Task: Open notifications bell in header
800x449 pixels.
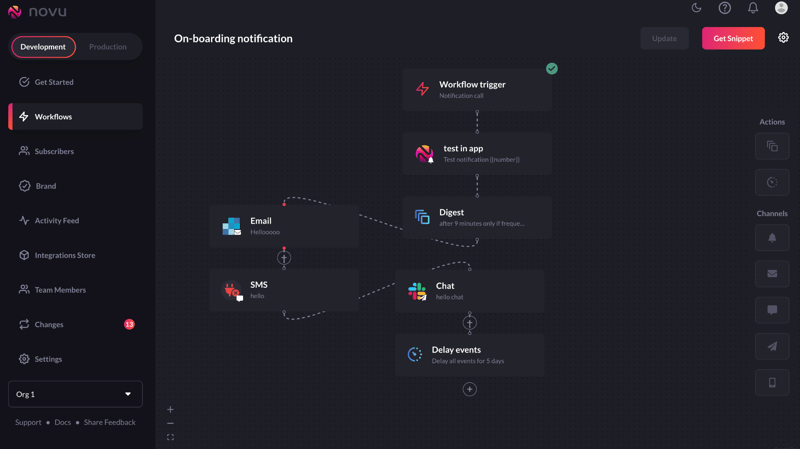Action: 753,8
